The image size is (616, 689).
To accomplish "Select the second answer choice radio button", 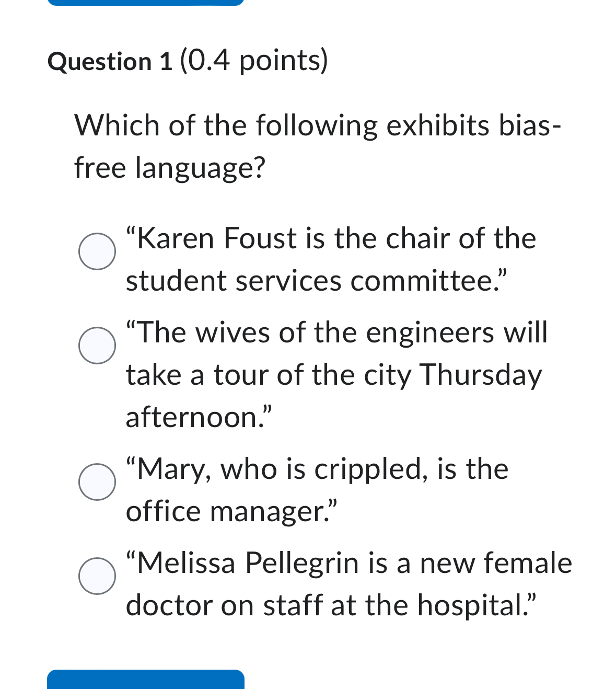I will coord(97,346).
